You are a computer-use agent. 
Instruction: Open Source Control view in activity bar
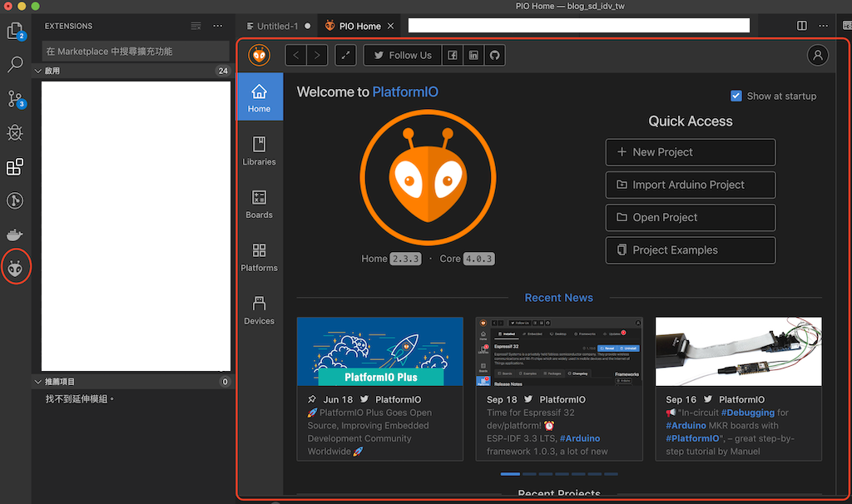[x=15, y=99]
